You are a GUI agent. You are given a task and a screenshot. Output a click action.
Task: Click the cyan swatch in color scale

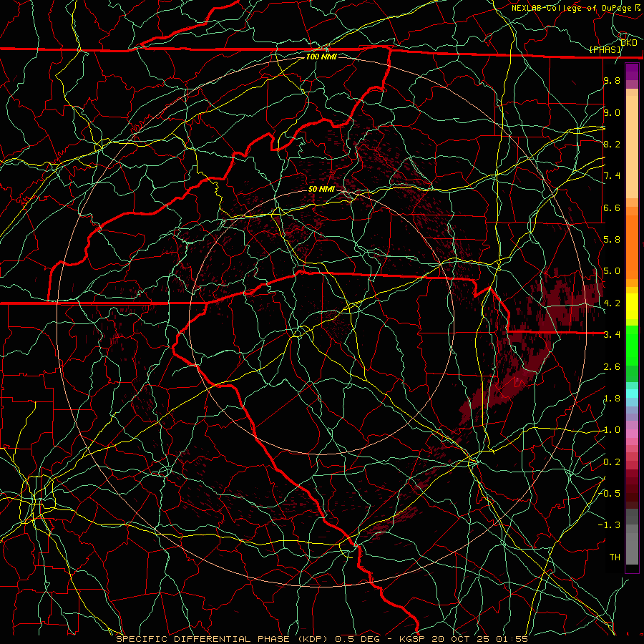click(x=632, y=393)
